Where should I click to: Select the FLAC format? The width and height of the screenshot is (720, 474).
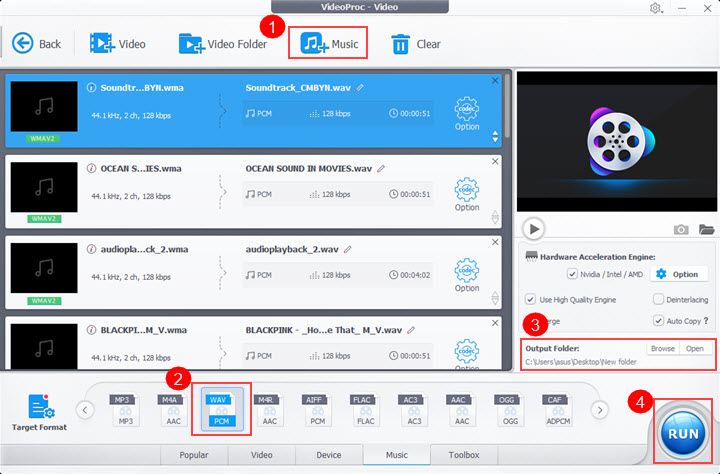pos(364,410)
